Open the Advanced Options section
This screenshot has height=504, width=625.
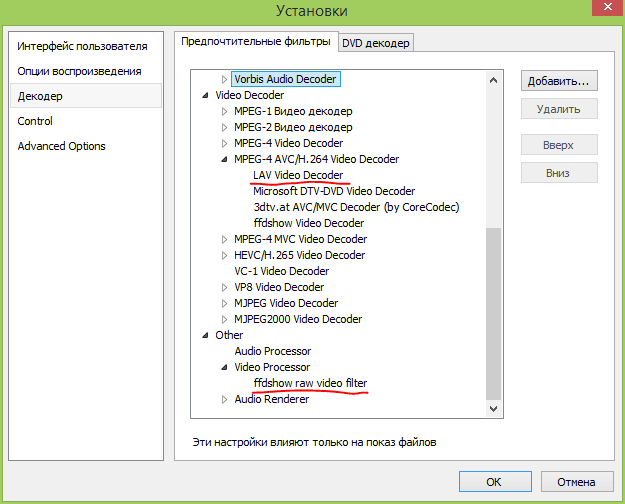point(61,146)
